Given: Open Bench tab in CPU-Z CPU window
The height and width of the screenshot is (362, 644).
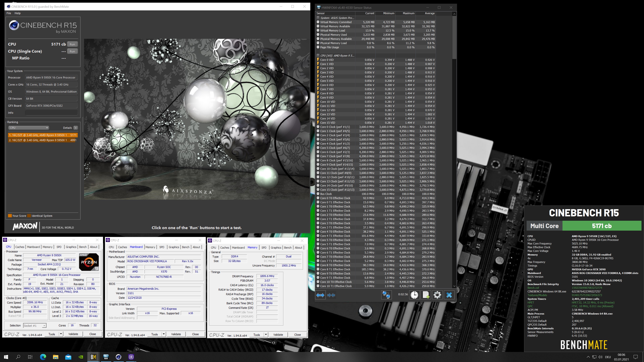Looking at the screenshot, I should [x=83, y=247].
